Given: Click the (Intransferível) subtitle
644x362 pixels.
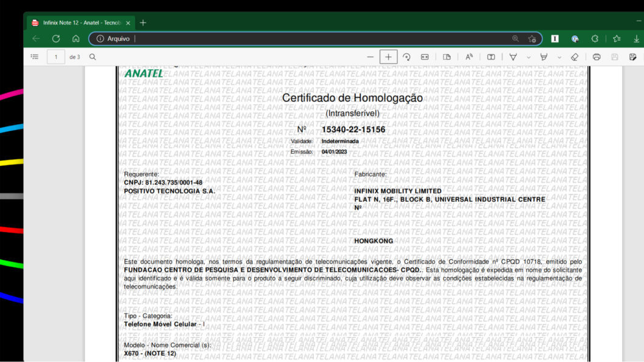Looking at the screenshot, I should (x=352, y=114).
